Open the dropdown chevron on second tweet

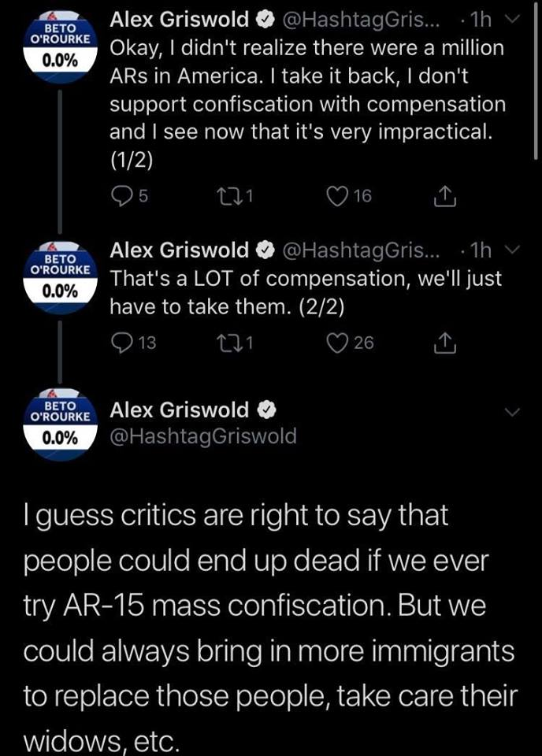coord(514,250)
